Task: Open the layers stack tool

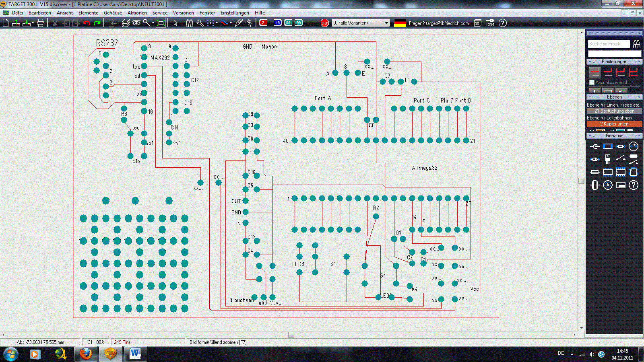Action: point(126,23)
